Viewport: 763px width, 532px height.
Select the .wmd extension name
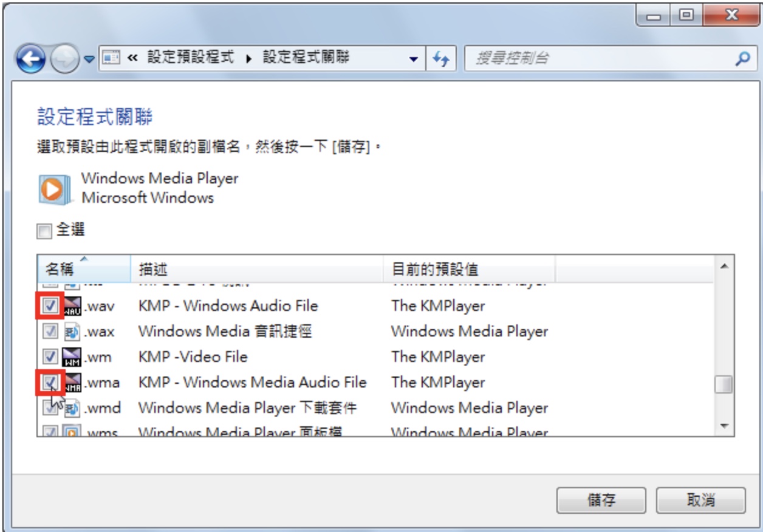tap(103, 408)
